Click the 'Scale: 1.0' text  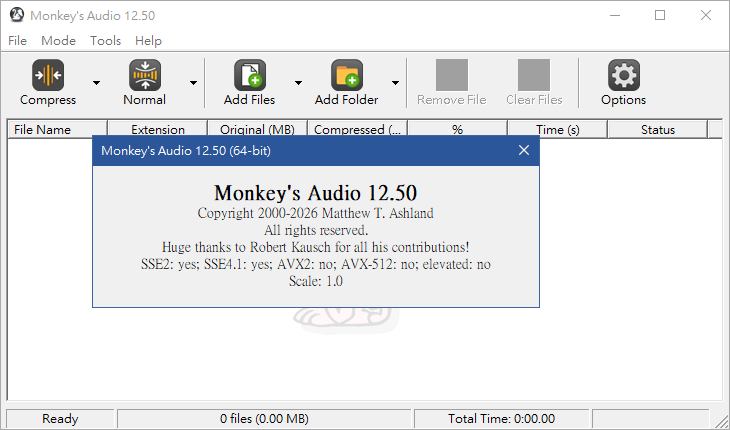[x=316, y=281]
